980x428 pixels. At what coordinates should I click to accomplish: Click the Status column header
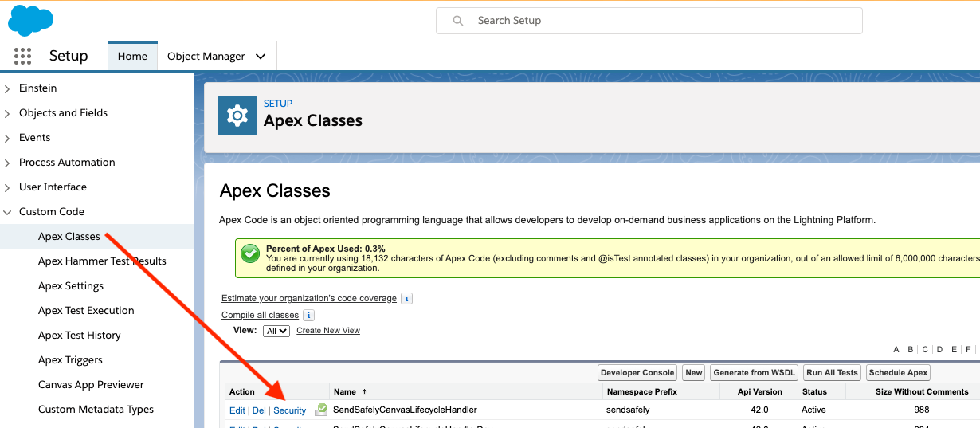[x=814, y=391]
